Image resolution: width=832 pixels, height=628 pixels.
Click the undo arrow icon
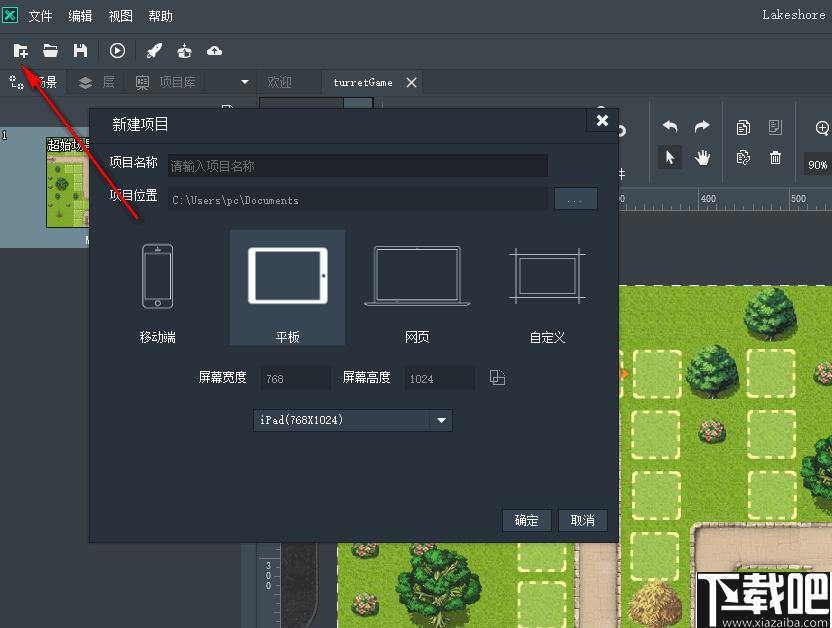pos(670,126)
